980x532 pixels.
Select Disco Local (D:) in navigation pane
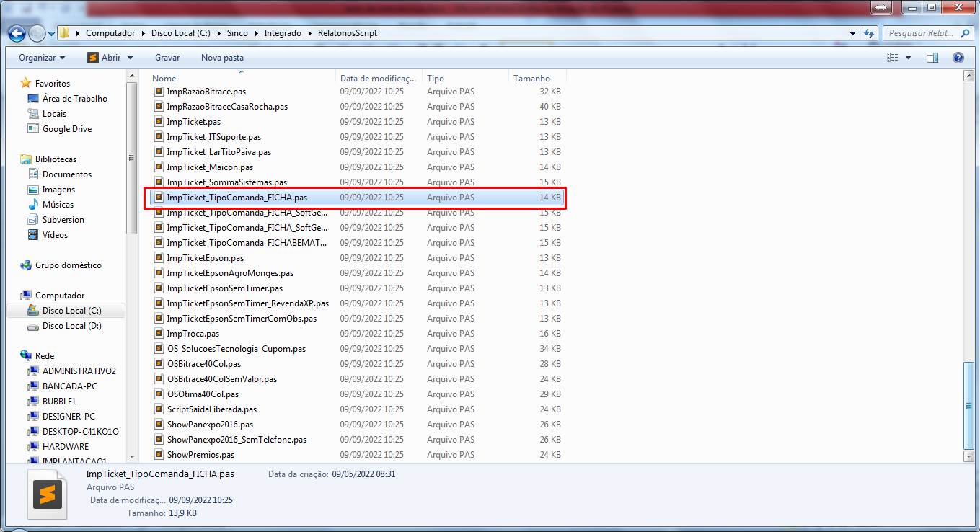coord(71,326)
